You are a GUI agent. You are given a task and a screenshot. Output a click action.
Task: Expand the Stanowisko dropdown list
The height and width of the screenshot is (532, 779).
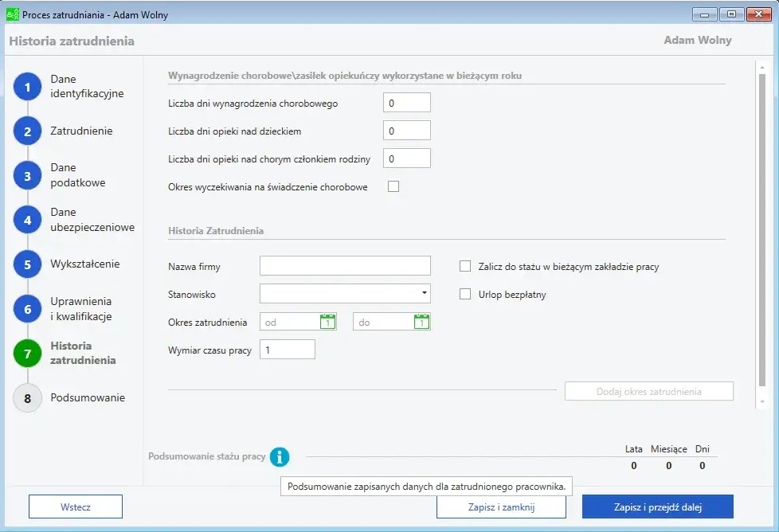click(424, 294)
